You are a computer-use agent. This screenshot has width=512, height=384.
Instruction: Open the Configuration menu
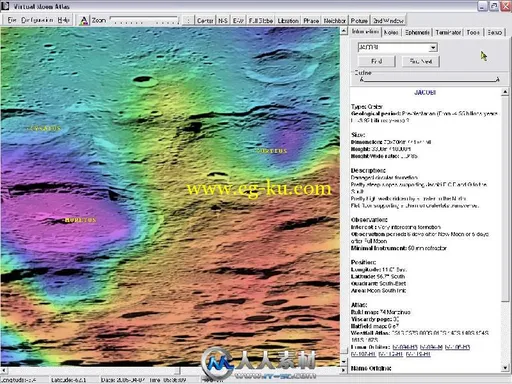pyautogui.click(x=37, y=20)
